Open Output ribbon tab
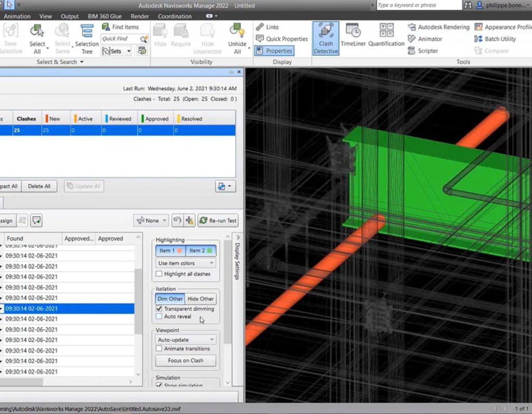 coord(70,16)
